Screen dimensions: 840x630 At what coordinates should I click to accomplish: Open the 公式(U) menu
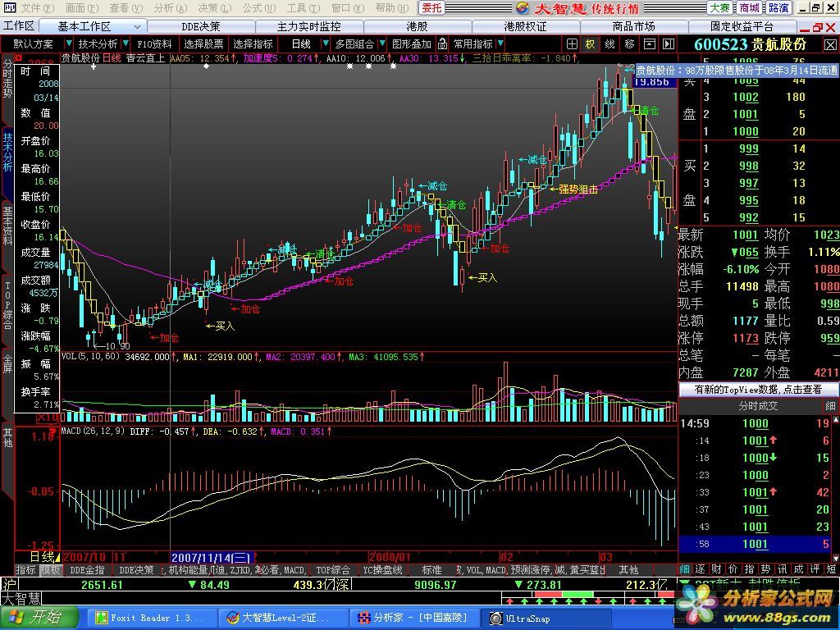click(x=258, y=8)
